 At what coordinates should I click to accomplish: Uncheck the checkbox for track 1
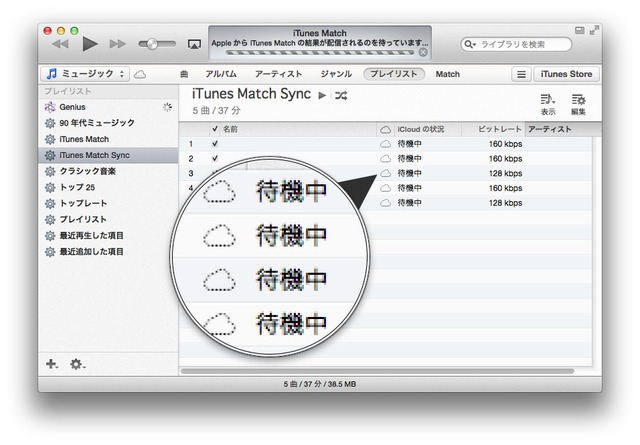click(x=215, y=144)
